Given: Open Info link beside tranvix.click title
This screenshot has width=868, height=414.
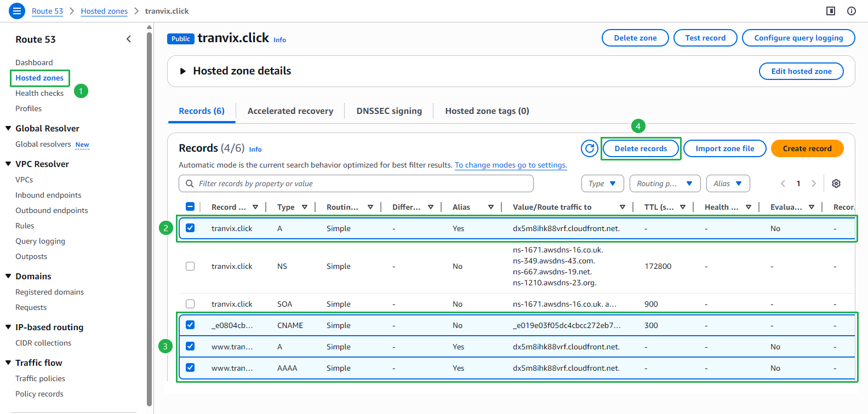Looking at the screenshot, I should click(279, 39).
